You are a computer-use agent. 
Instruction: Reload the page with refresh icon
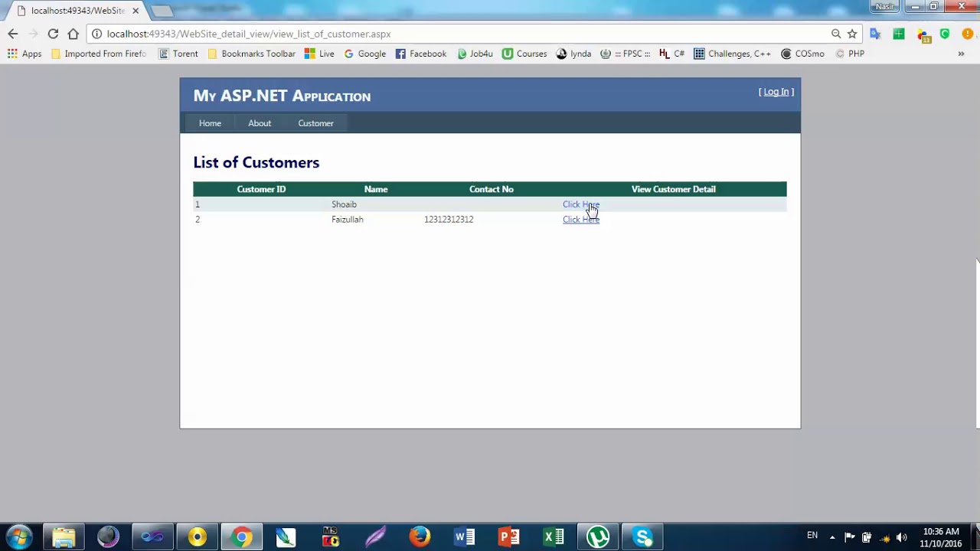(53, 34)
